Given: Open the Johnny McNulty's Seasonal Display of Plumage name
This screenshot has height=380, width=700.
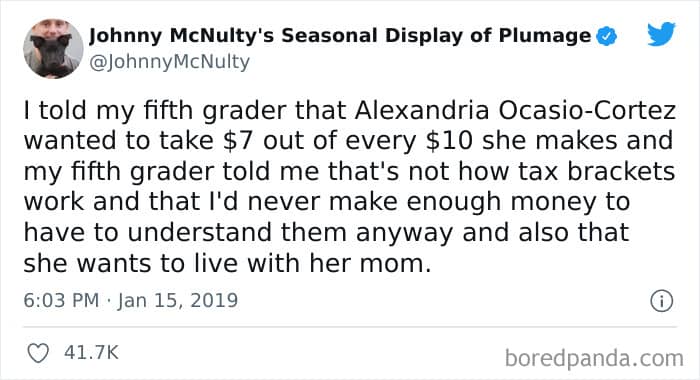Looking at the screenshot, I should pyautogui.click(x=340, y=36).
